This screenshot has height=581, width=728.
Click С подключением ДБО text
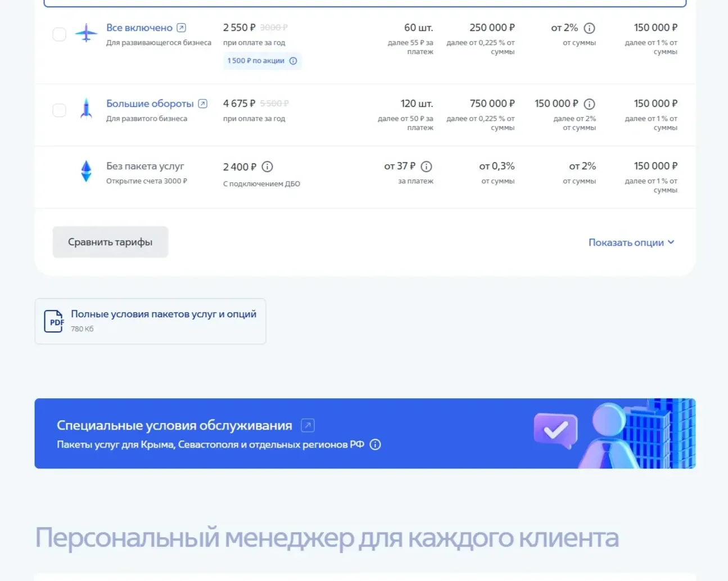click(261, 184)
